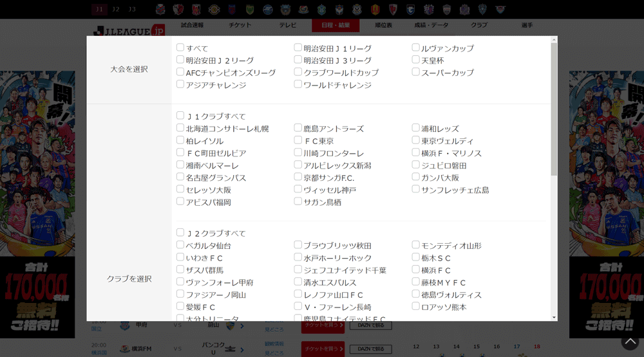Switch to the J2 league tab
The height and width of the screenshot is (357, 644).
(x=116, y=9)
